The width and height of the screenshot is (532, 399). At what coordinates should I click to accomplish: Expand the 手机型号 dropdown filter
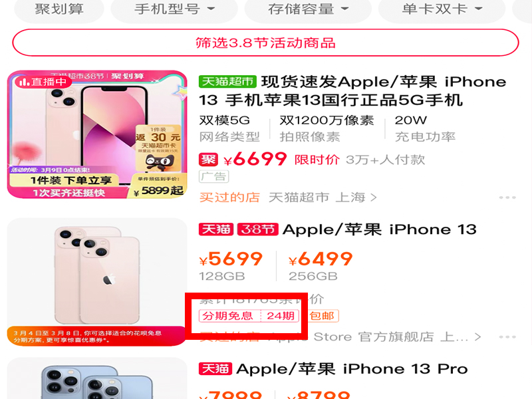pyautogui.click(x=174, y=9)
